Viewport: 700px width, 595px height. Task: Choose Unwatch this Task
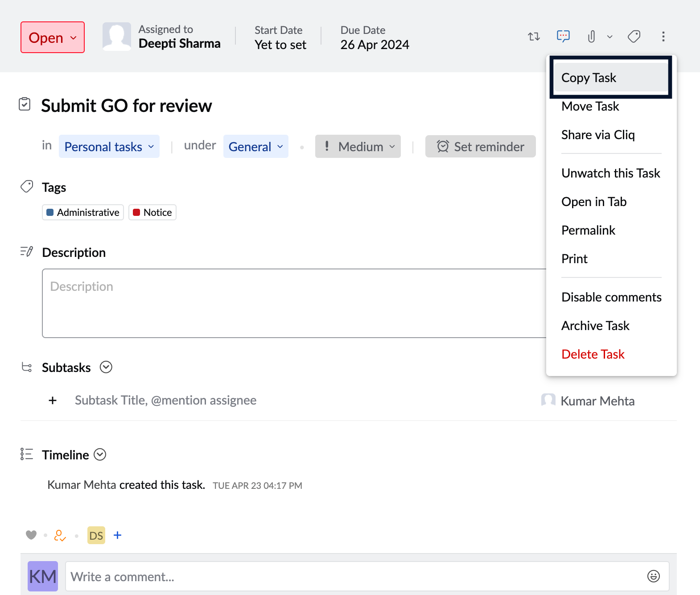coord(611,173)
